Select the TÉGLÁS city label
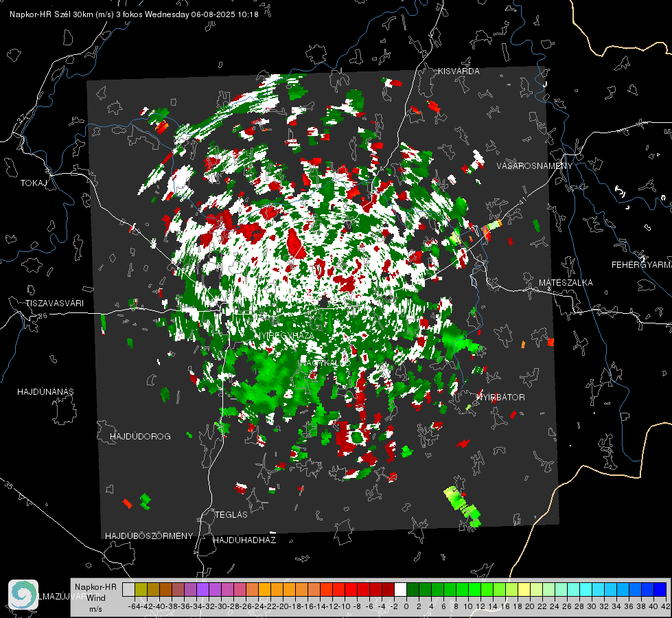672x618 pixels. 231,515
